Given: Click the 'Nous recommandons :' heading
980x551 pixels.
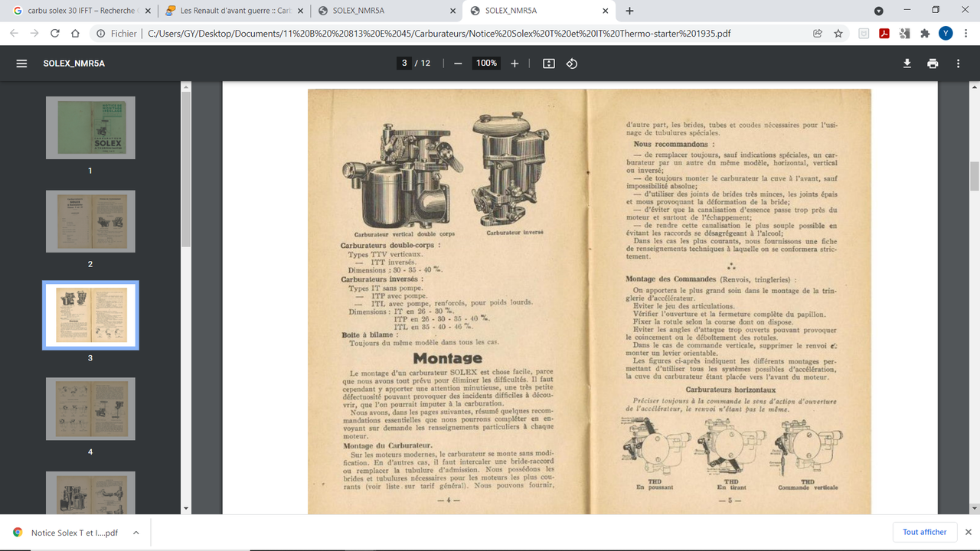Looking at the screenshot, I should (674, 144).
